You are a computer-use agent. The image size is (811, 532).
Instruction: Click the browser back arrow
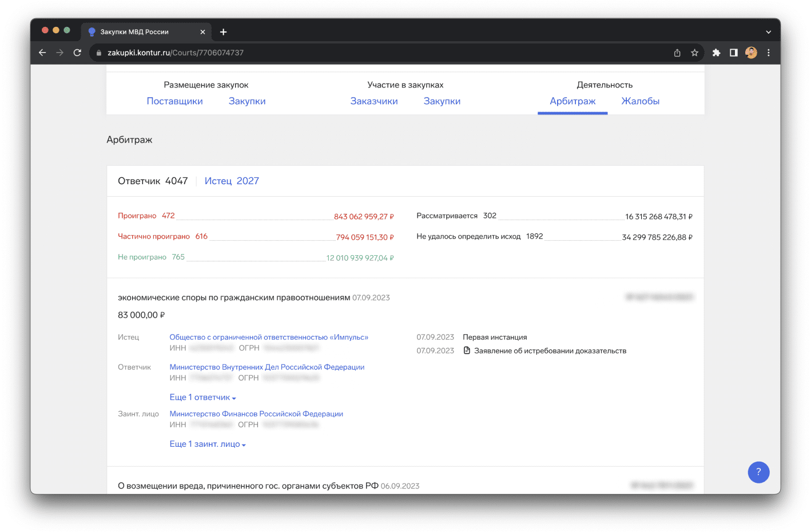point(42,53)
